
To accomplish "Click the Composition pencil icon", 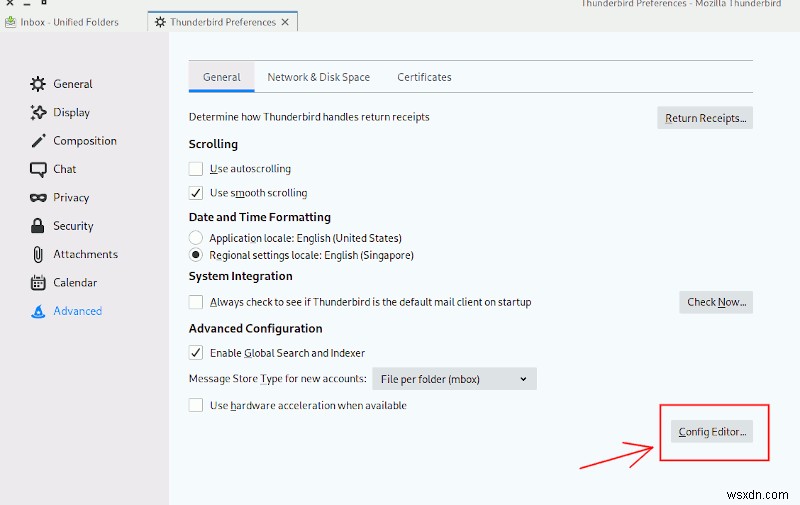I will [38, 141].
